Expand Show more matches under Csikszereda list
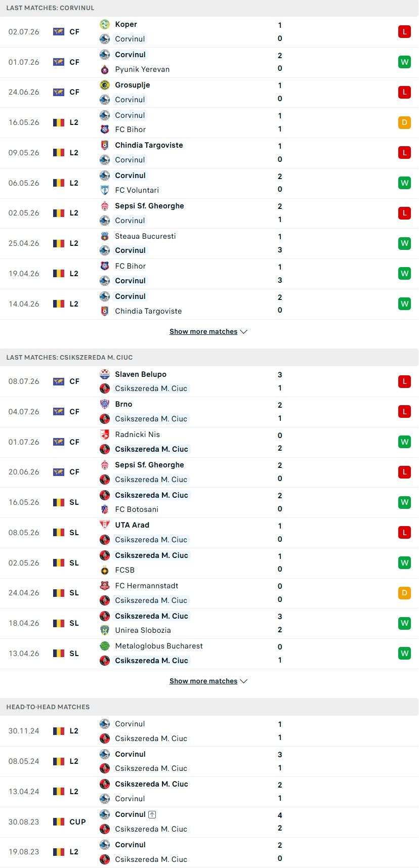The height and width of the screenshot is (868, 419). click(x=208, y=681)
